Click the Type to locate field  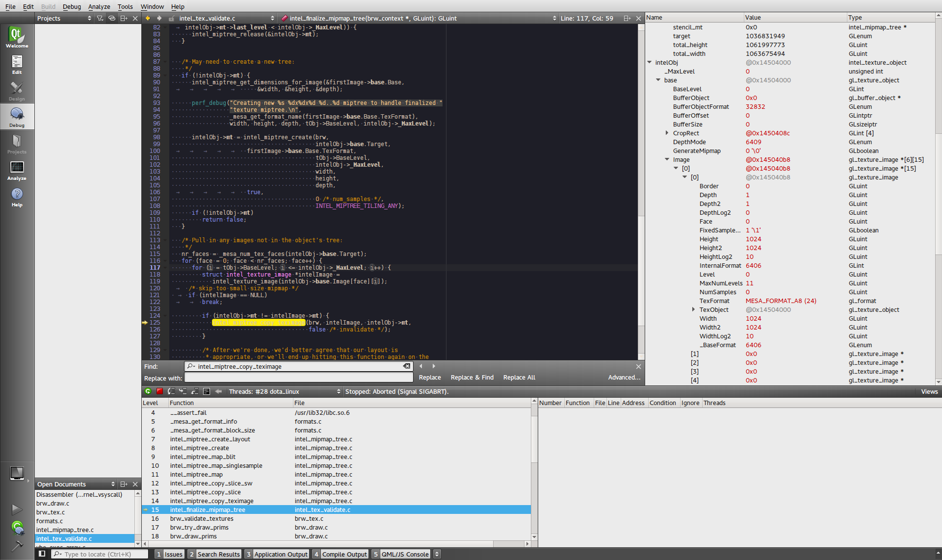tap(103, 554)
